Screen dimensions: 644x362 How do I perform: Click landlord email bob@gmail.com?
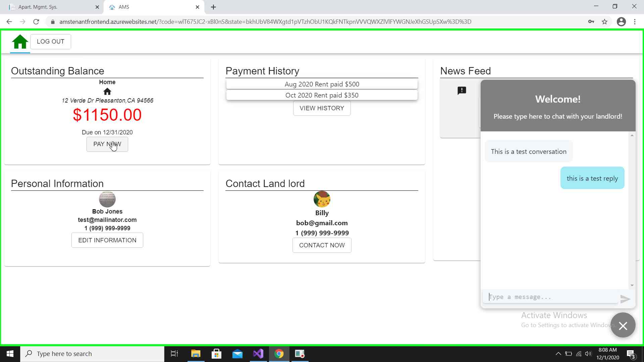click(x=322, y=223)
